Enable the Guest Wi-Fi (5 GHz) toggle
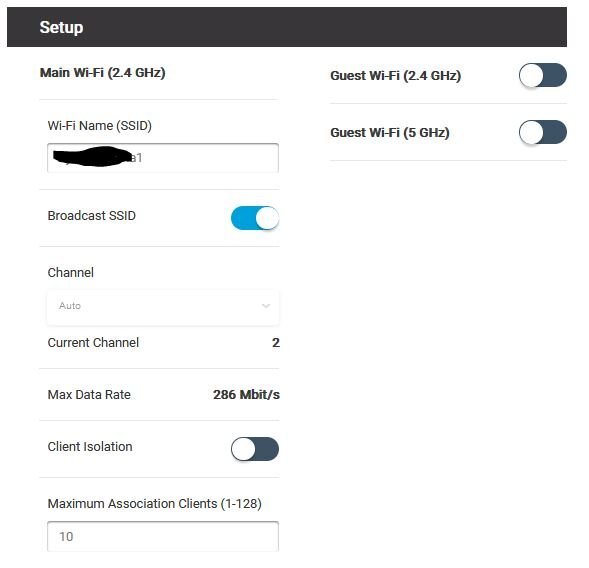 tap(542, 132)
